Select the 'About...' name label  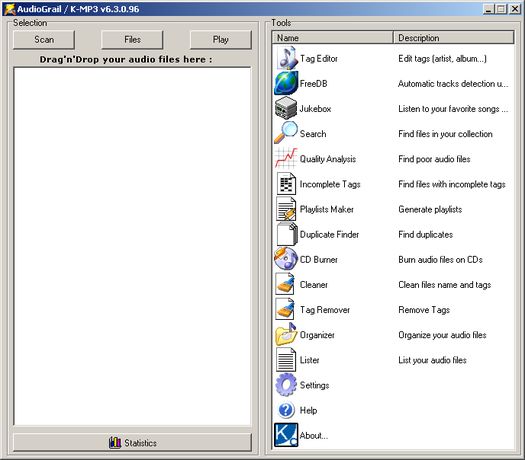point(314,436)
